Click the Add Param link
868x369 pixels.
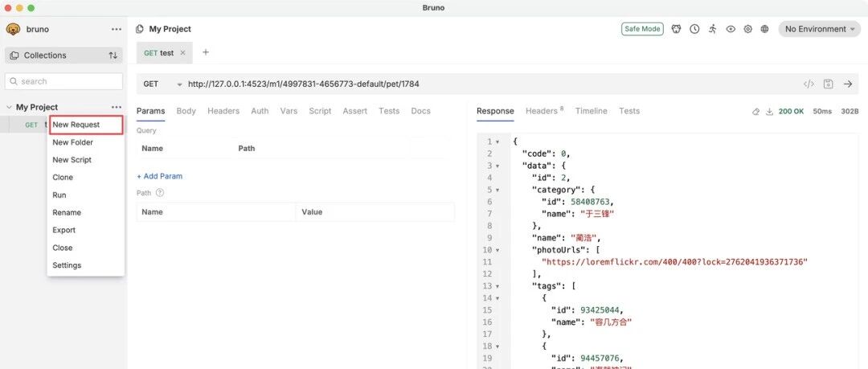pos(159,176)
